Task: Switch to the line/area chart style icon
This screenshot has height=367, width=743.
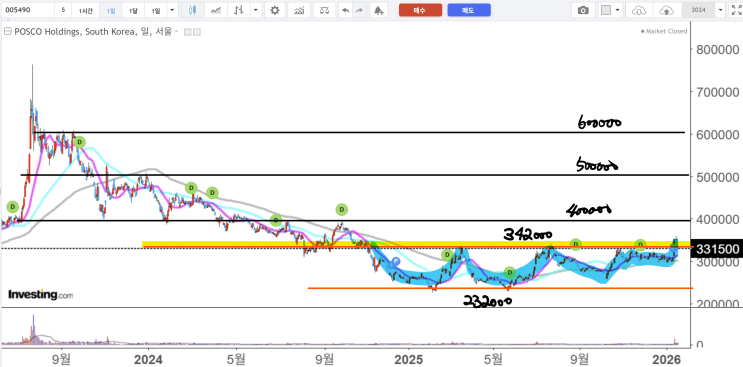Action: pos(216,10)
